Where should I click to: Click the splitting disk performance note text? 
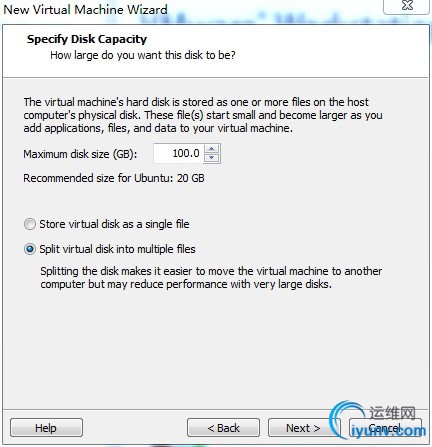pyautogui.click(x=211, y=278)
